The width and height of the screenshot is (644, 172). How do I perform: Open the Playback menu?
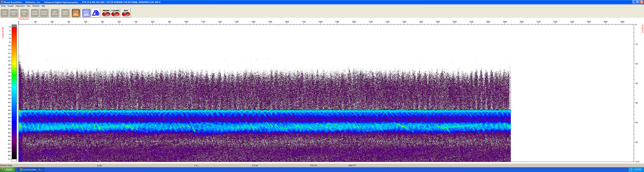(36, 6)
